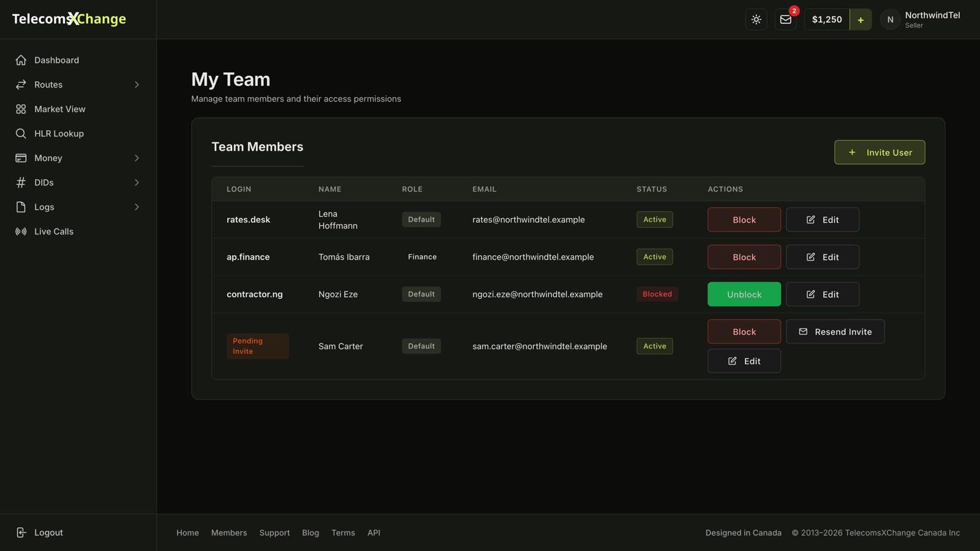This screenshot has width=980, height=551.
Task: Open the Blog footer link
Action: point(311,533)
